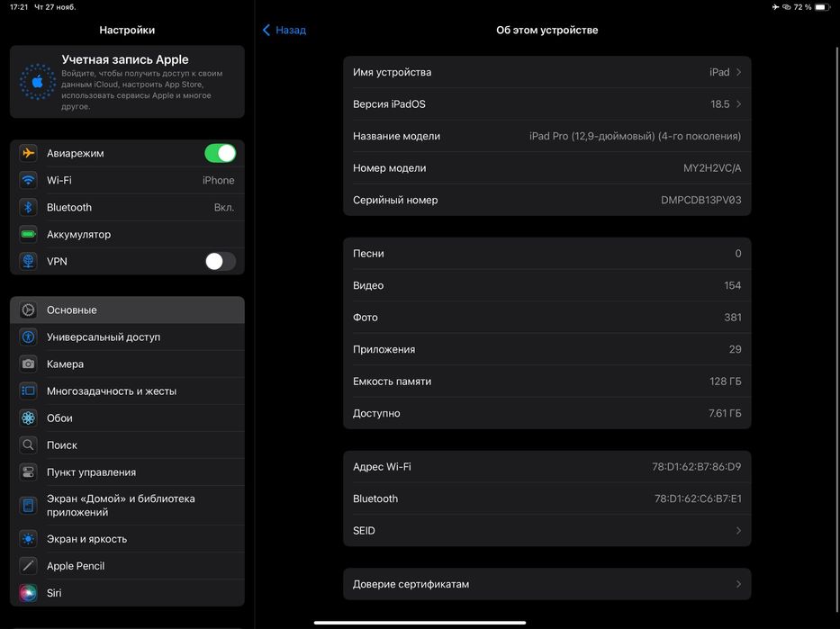Screen dimensions: 840x629
Task: Tap the Siri icon
Action: (x=29, y=593)
